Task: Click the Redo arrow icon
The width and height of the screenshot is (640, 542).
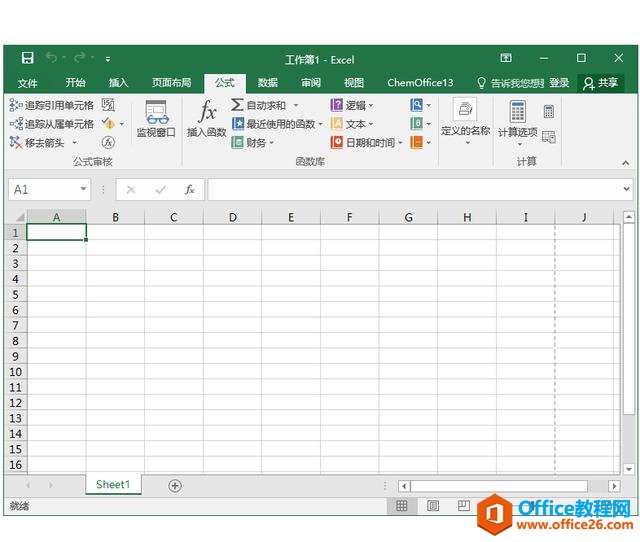Action: 80,58
